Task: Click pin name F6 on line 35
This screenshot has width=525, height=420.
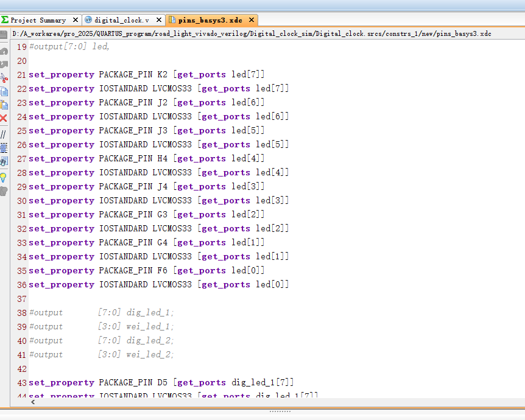Action: 163,270
